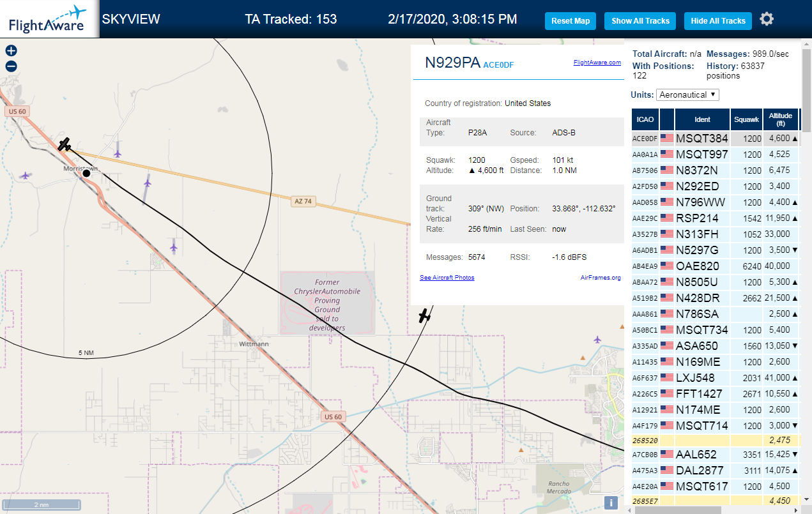Click the Wittmann town label on map

[x=254, y=344]
